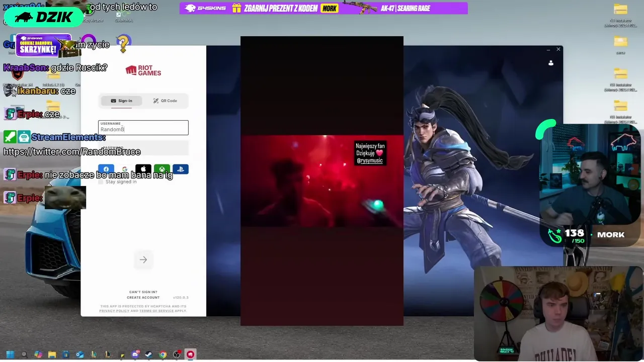
Task: Switch to OBS Studio in the taskbar
Action: point(177,354)
